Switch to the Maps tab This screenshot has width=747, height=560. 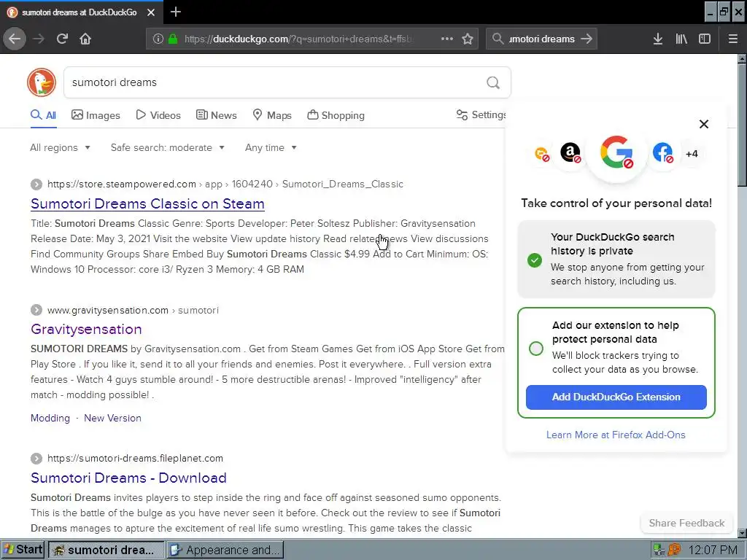pyautogui.click(x=272, y=115)
